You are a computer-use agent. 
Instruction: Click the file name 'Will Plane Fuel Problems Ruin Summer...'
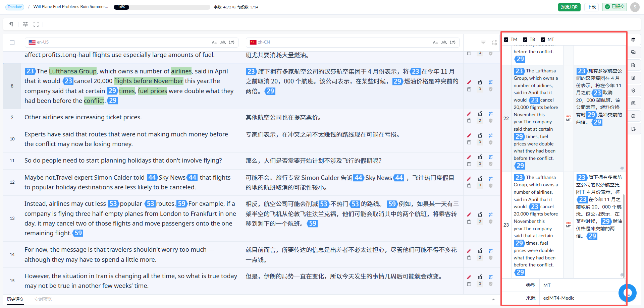point(71,7)
